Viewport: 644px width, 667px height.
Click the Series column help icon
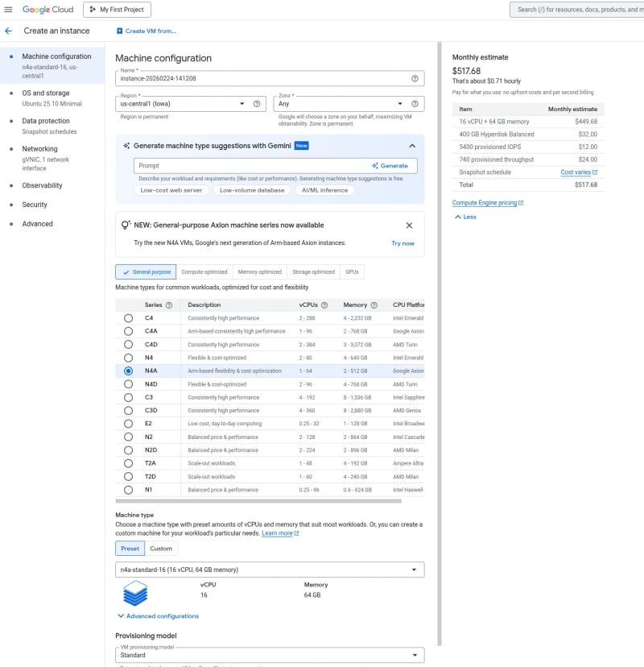point(169,305)
